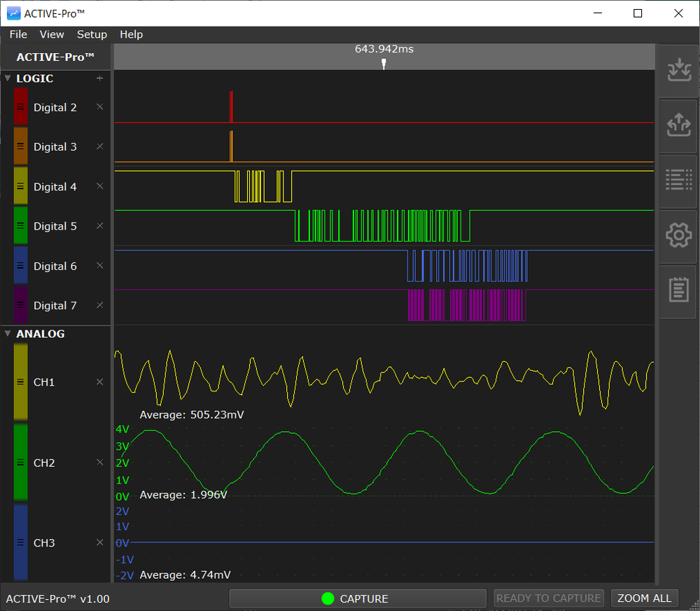Add a new logic channel with the plus

point(100,78)
